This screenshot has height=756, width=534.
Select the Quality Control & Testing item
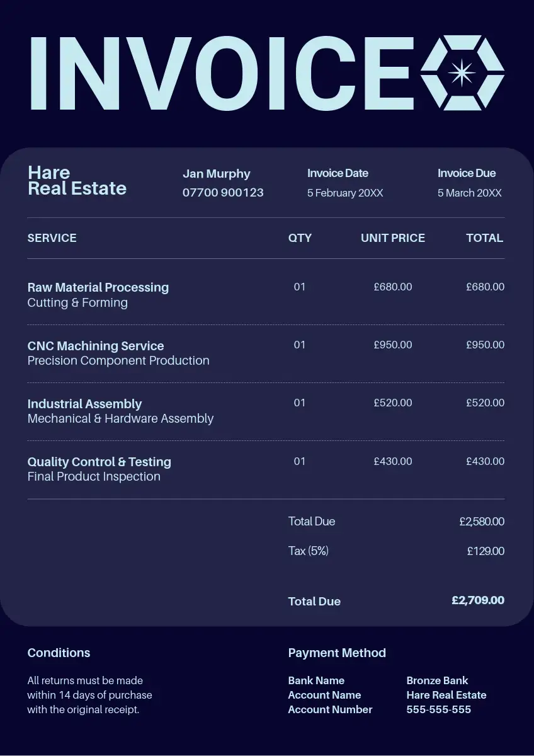click(99, 462)
